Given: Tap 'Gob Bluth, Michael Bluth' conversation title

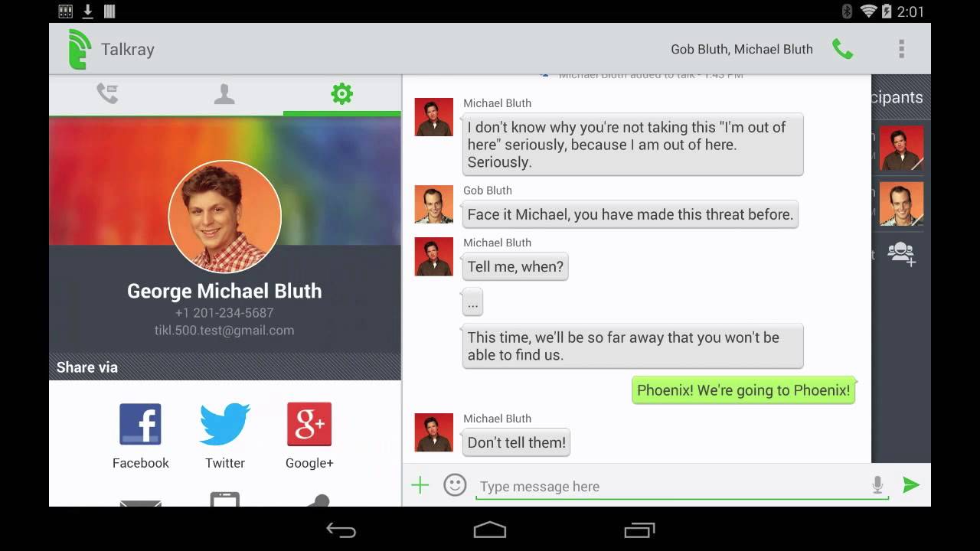Looking at the screenshot, I should (x=742, y=49).
